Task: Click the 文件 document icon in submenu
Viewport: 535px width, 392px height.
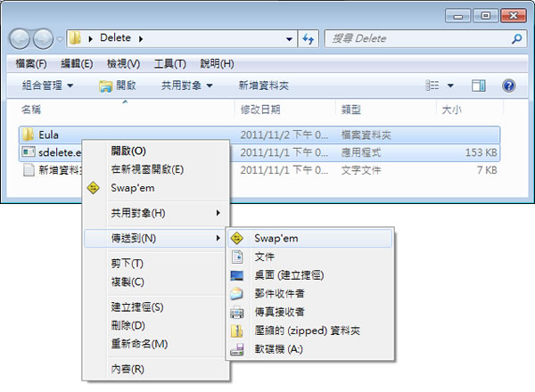Action: [237, 257]
